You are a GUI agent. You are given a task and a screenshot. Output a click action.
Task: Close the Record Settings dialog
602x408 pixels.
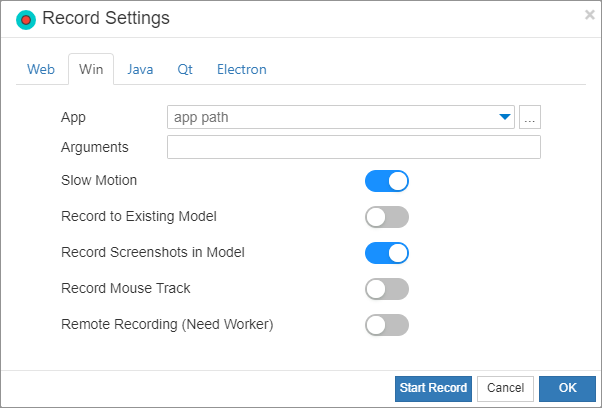click(590, 15)
